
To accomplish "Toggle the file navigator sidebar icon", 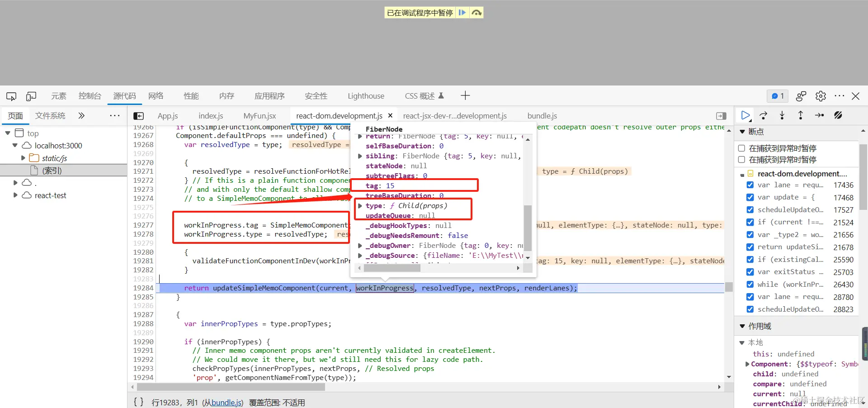I will pos(139,116).
